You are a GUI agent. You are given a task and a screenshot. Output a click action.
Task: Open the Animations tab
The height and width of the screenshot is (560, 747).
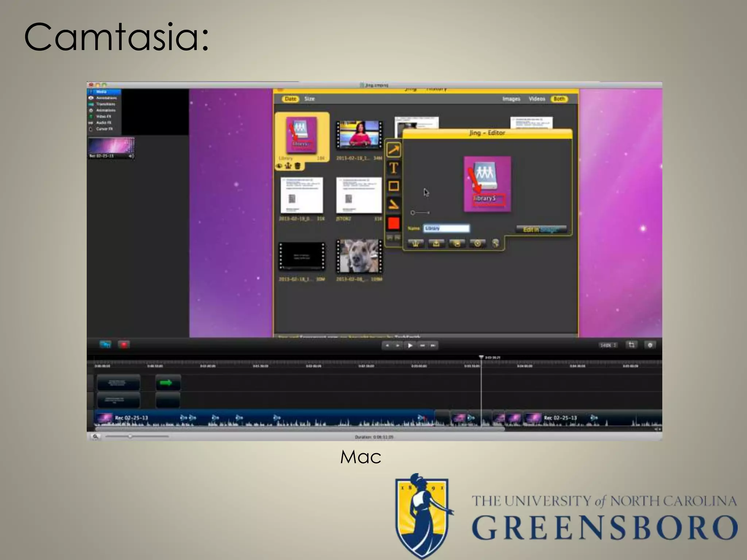pyautogui.click(x=104, y=110)
